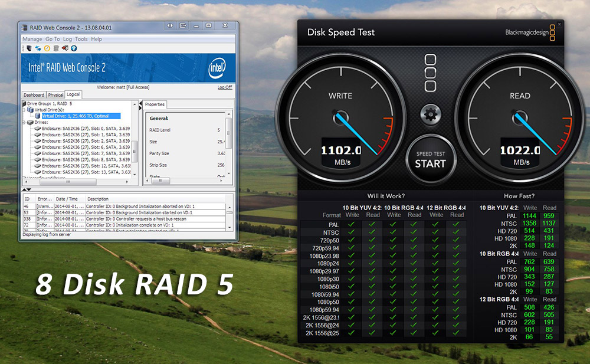This screenshot has height=364, width=590.
Task: Click the up arrow above the log panel
Action: 24,190
